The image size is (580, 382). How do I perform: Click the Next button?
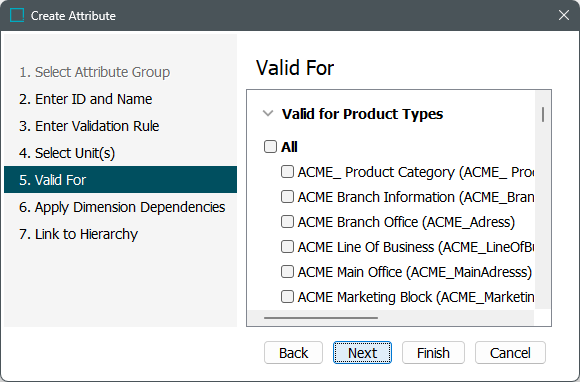tap(362, 353)
